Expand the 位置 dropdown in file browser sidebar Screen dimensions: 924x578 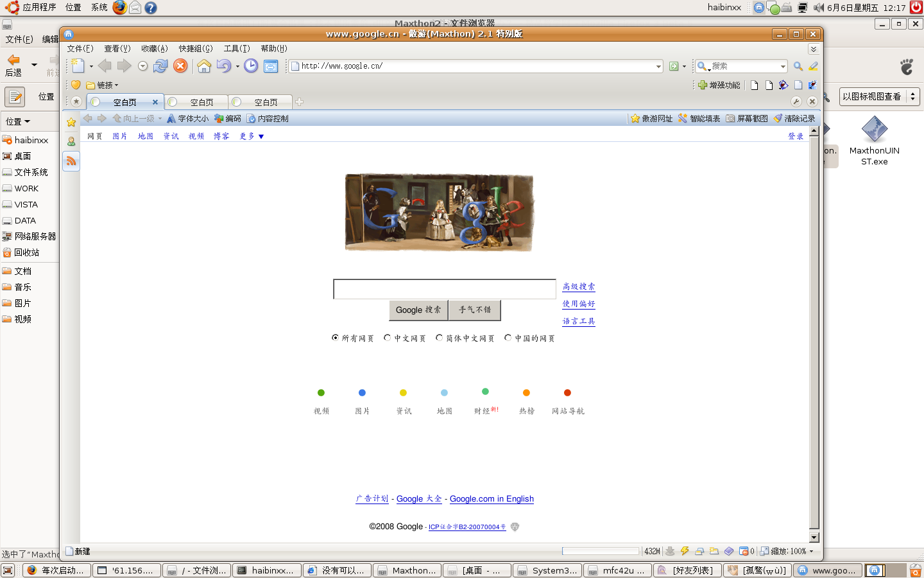[17, 121]
